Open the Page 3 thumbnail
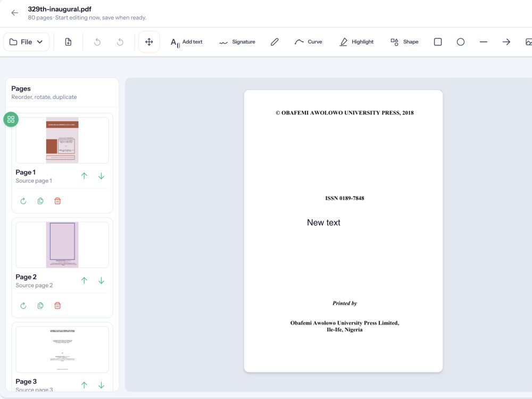This screenshot has width=532, height=399. 62,350
